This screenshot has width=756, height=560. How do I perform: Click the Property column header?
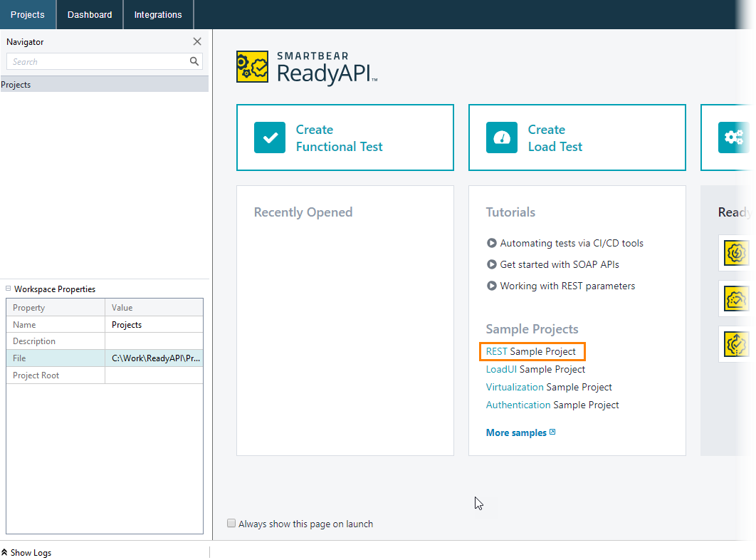coord(56,308)
